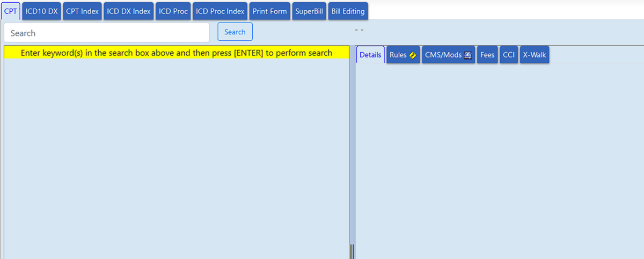Image resolution: width=644 pixels, height=259 pixels.
Task: Switch to the ICD Proc Index tab
Action: 220,11
